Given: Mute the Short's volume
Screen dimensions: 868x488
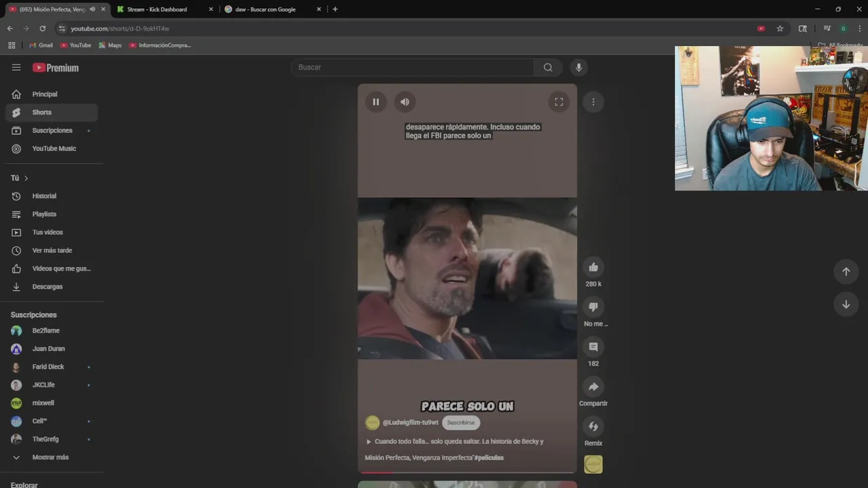Looking at the screenshot, I should (405, 102).
